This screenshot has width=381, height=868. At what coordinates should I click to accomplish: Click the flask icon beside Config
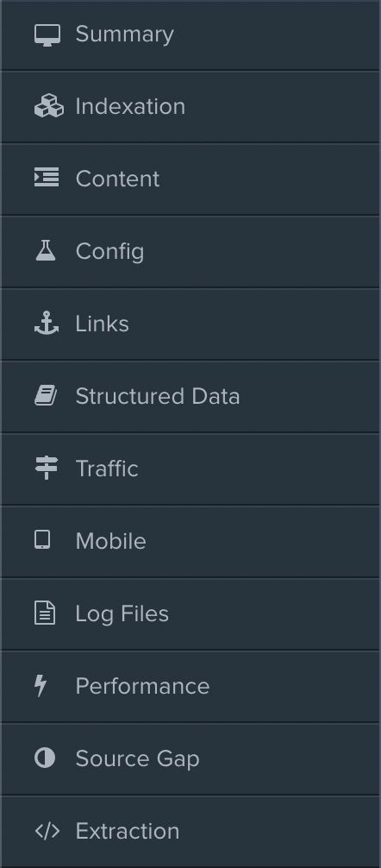coord(46,251)
